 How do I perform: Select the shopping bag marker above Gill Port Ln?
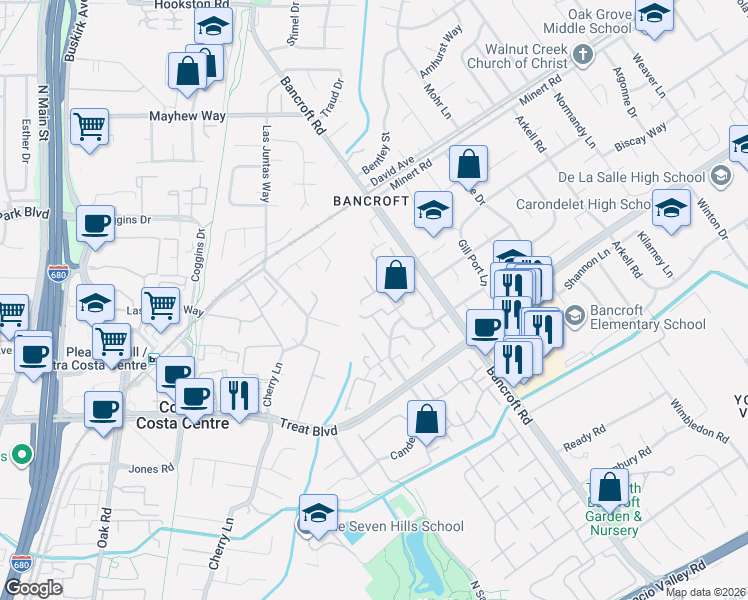[x=468, y=165]
